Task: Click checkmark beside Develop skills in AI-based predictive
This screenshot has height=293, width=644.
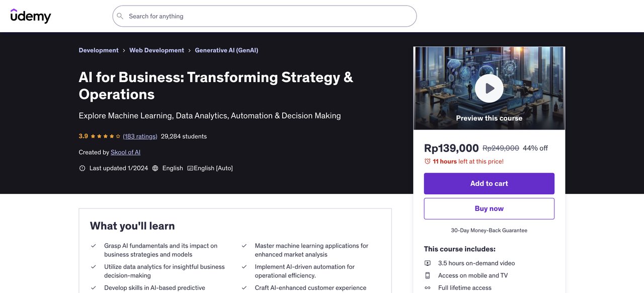Action: [94, 288]
